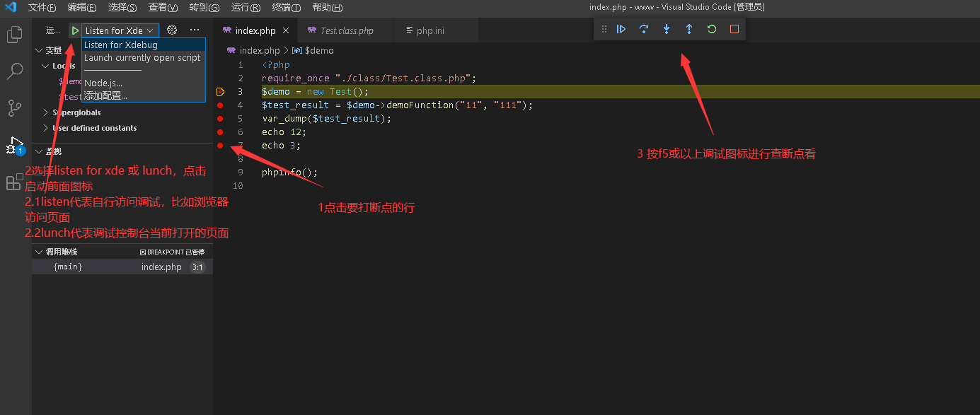Click the var_dump($test_result); code line
Image resolution: width=980 pixels, height=415 pixels.
326,119
